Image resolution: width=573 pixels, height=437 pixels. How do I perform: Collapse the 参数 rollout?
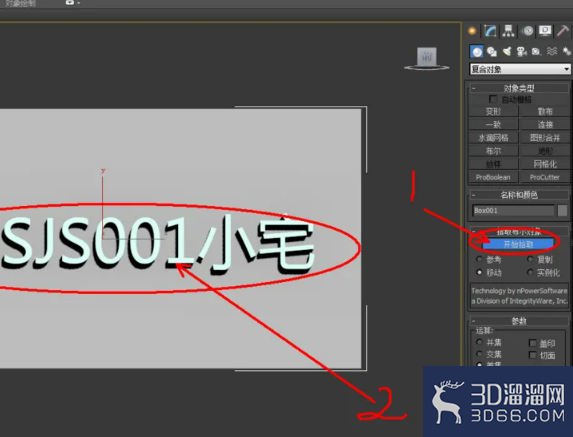[519, 321]
